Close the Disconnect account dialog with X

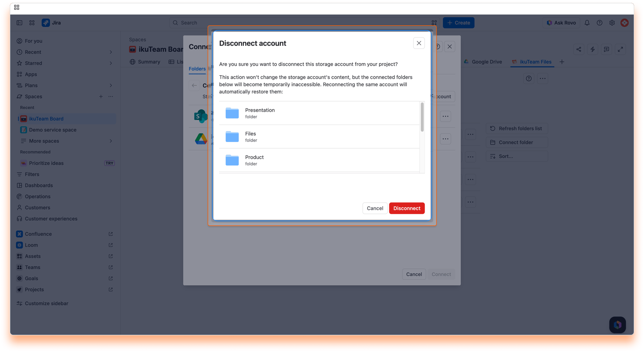[419, 43]
